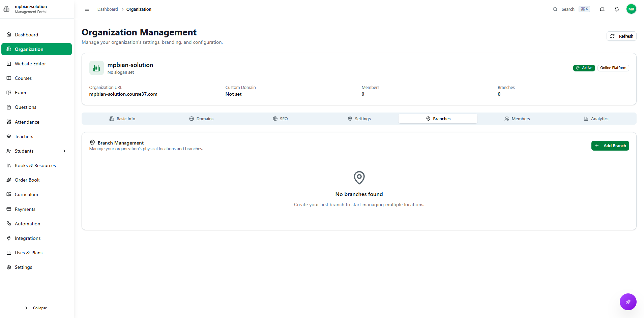Click the MR user avatar
This screenshot has height=318, width=644.
click(631, 9)
